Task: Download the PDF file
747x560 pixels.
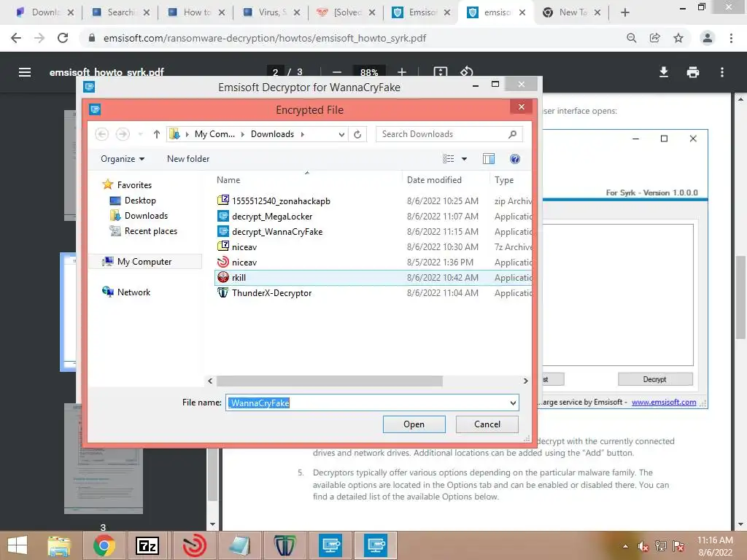Action: point(664,72)
